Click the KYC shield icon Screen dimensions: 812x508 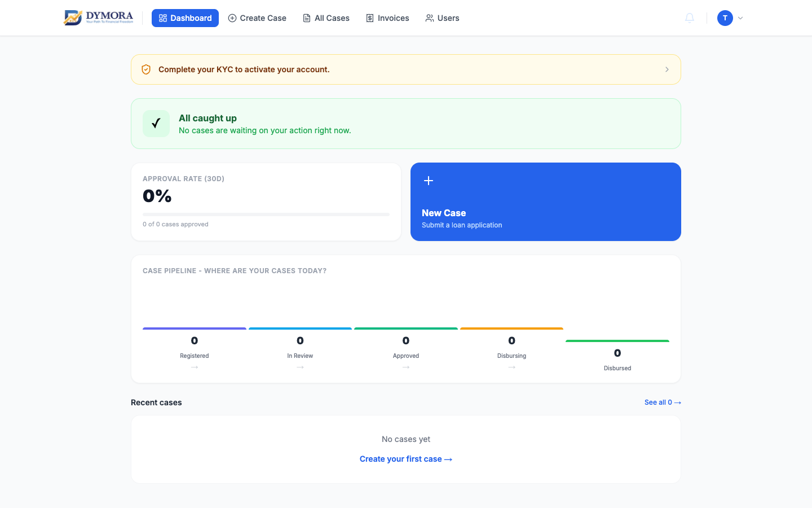coord(146,69)
